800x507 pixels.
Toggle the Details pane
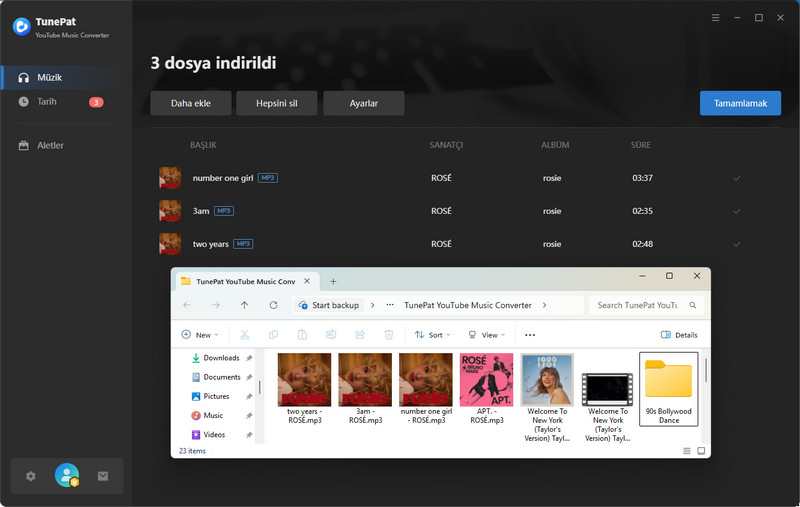(x=679, y=335)
